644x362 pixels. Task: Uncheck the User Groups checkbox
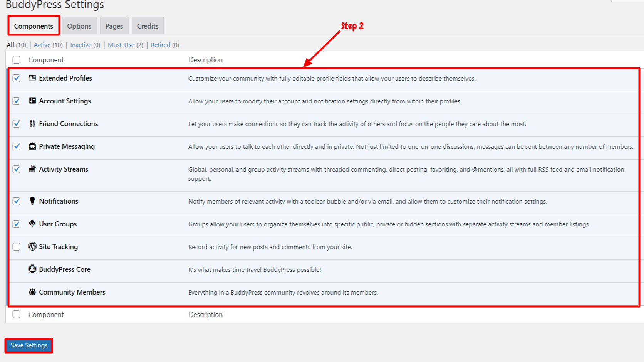click(x=17, y=224)
